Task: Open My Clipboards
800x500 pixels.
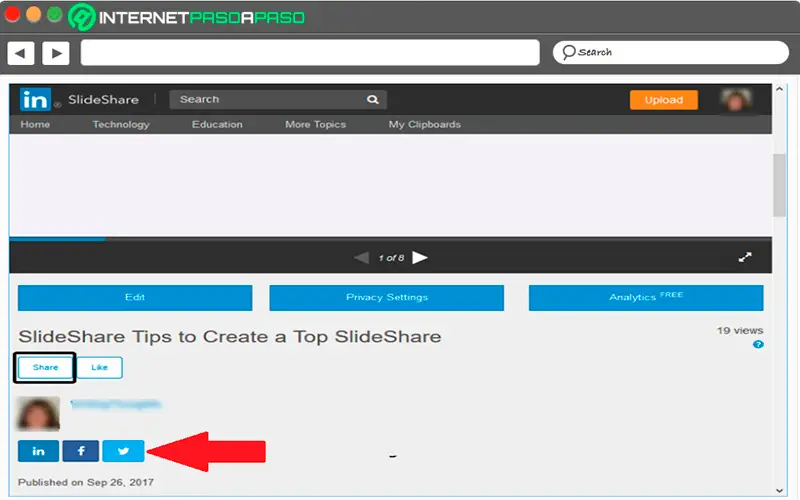Action: click(424, 124)
